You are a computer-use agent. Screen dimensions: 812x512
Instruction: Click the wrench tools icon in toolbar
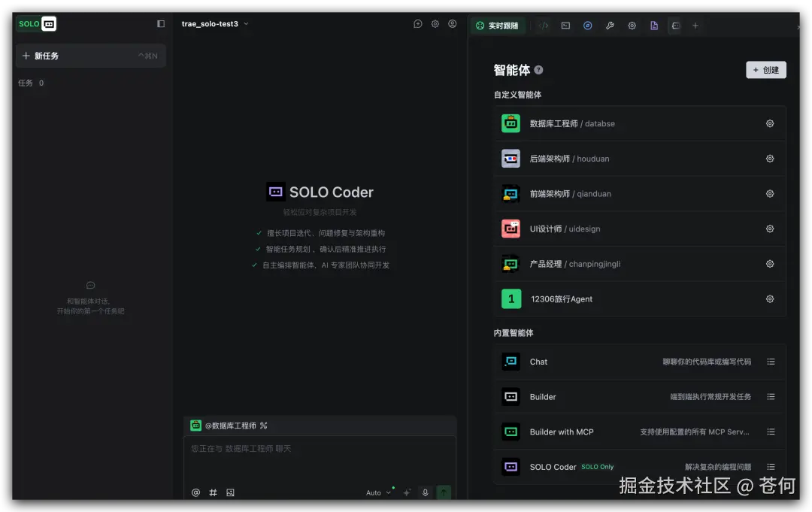coord(610,25)
